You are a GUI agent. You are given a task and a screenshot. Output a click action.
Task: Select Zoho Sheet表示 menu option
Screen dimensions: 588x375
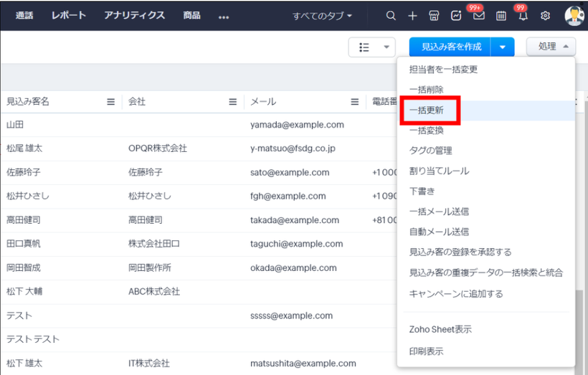click(440, 330)
